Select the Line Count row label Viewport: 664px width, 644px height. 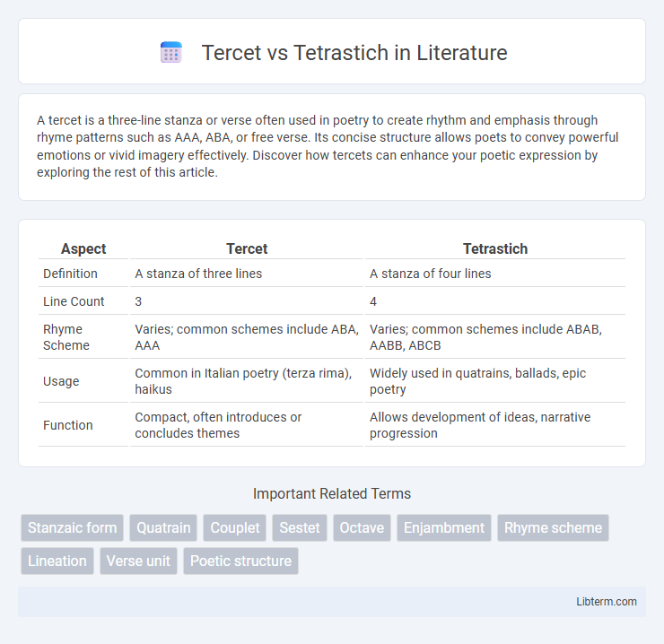(74, 301)
